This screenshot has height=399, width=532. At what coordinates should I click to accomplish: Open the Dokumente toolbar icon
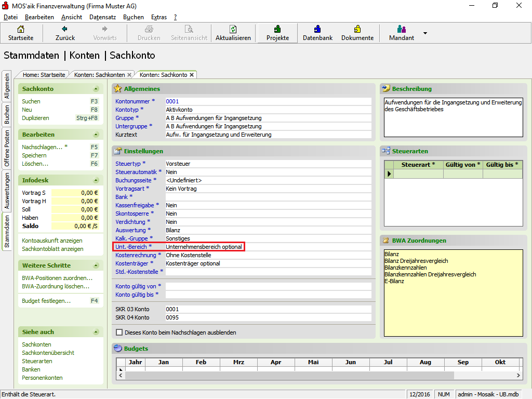[357, 29]
